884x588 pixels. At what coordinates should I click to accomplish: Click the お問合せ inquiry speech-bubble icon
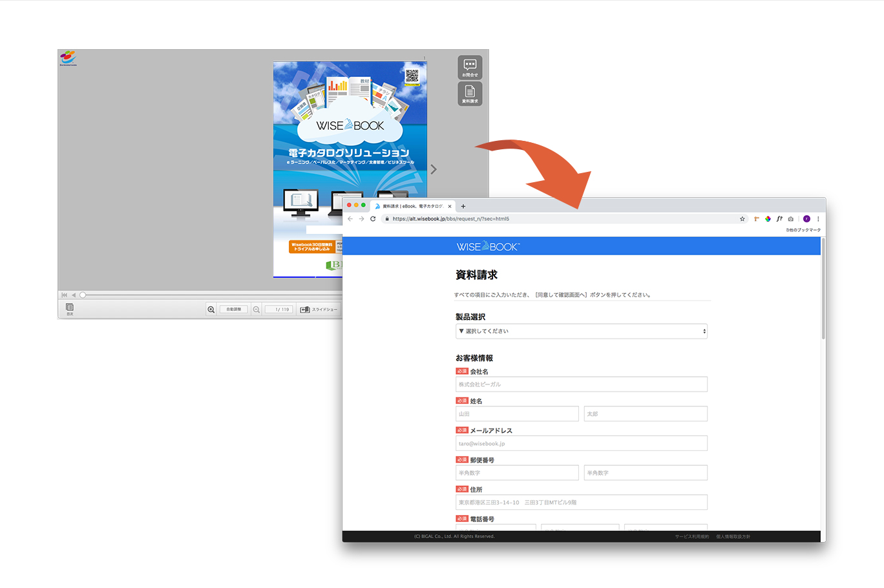470,67
